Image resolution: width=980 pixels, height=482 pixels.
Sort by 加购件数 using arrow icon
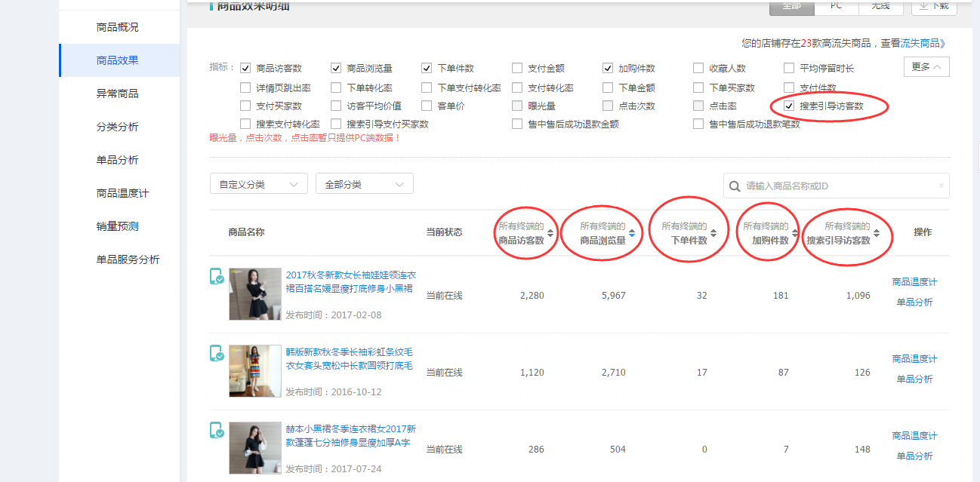(x=795, y=234)
